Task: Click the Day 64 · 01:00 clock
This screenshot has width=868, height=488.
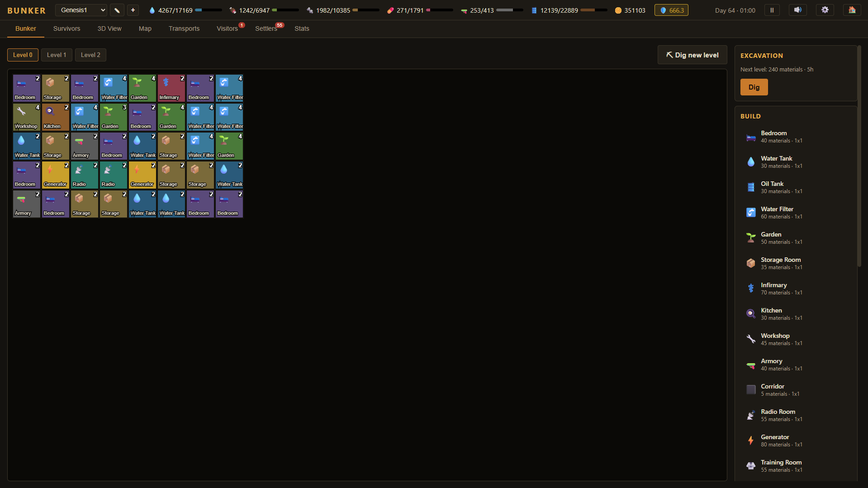Action: [x=735, y=10]
